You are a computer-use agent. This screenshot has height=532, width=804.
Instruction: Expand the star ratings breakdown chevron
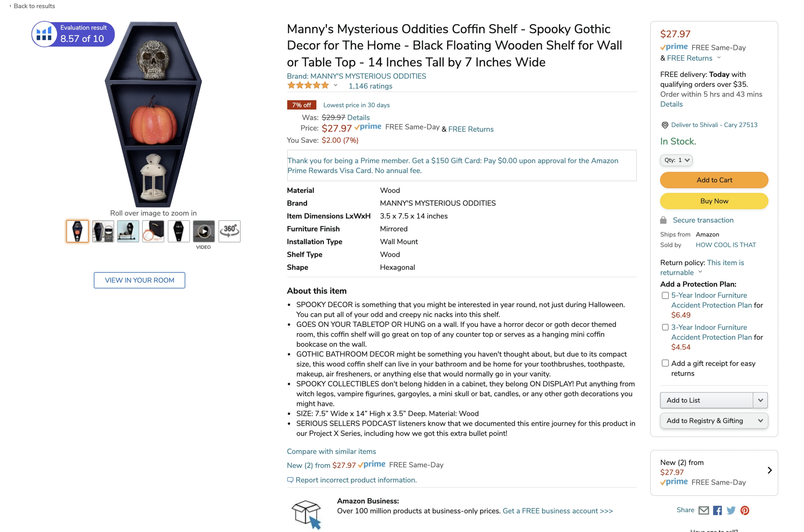335,85
